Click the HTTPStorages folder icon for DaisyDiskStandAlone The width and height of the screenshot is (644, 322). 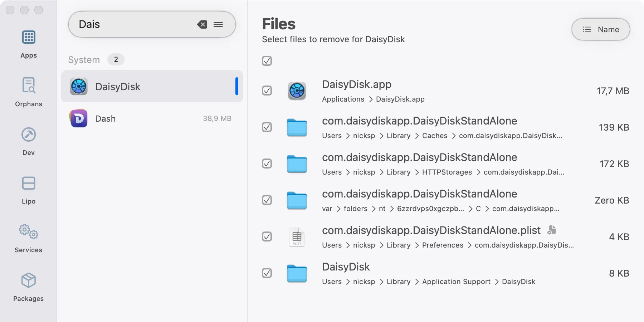[x=297, y=164]
